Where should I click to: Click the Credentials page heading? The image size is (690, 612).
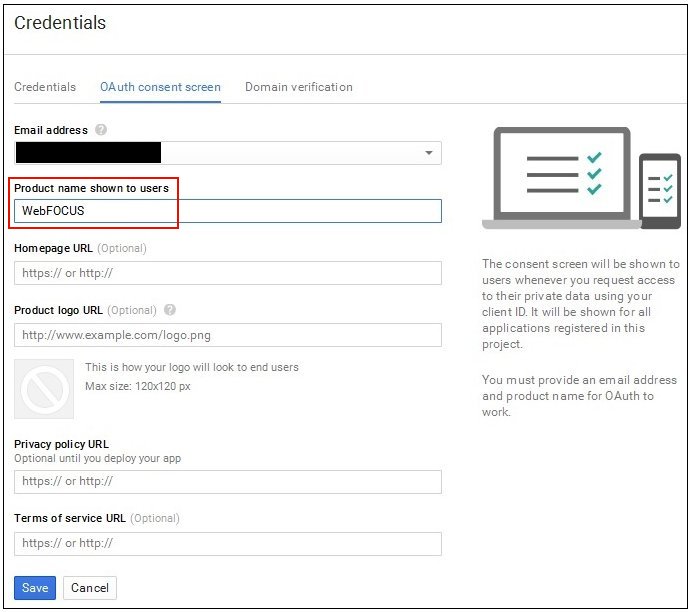[60, 23]
